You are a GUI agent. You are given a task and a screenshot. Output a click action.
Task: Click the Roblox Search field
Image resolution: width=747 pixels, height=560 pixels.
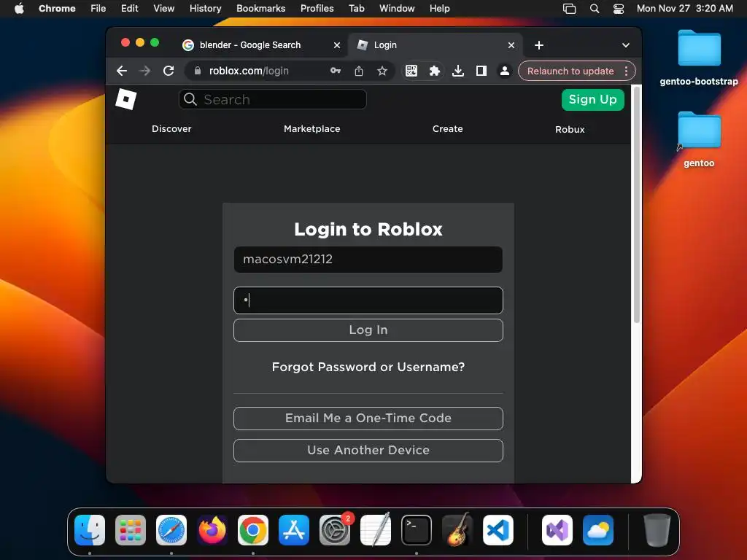click(x=273, y=99)
